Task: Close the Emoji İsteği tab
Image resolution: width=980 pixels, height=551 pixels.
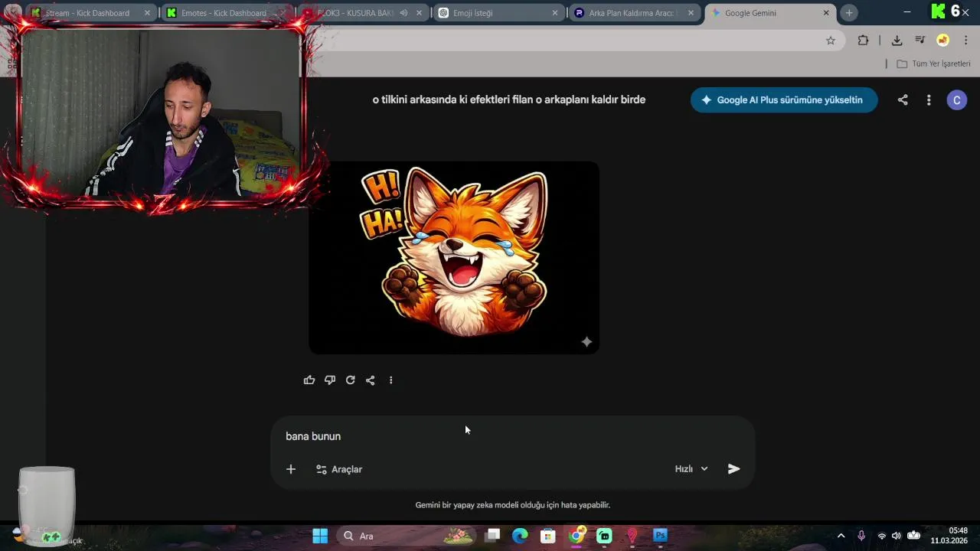Action: point(555,13)
